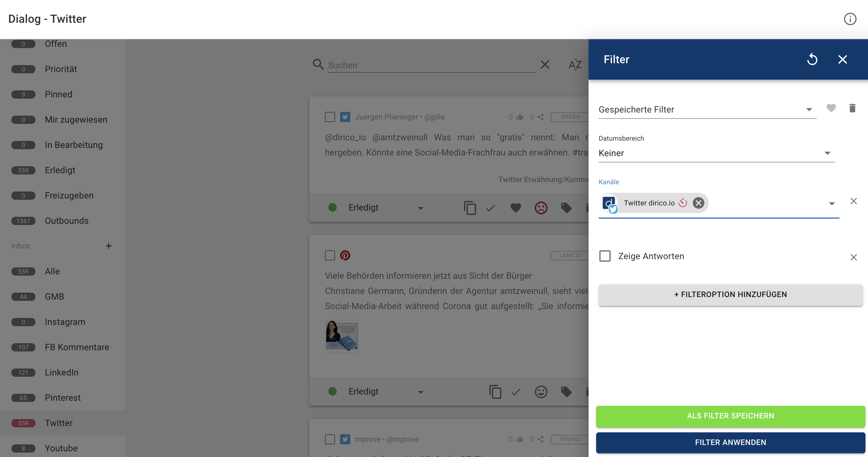Screen dimensions: 868x457
Task: Click the sad face sentiment icon
Action: point(541,208)
